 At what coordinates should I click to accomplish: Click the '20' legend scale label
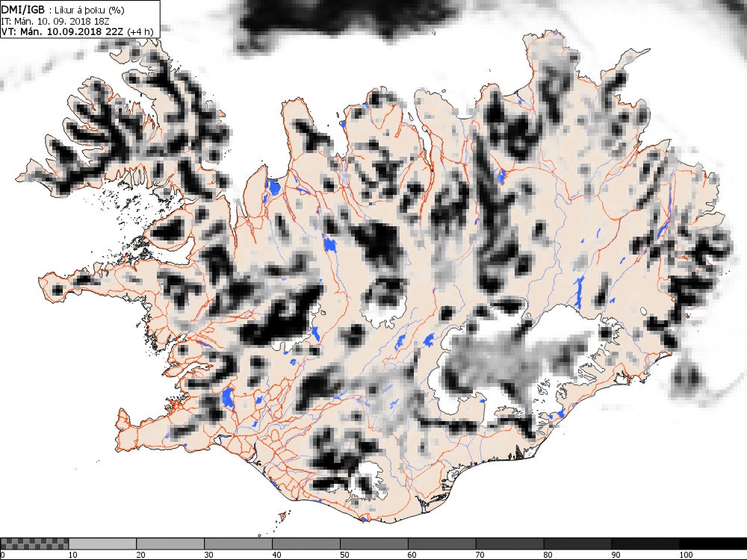point(141,555)
